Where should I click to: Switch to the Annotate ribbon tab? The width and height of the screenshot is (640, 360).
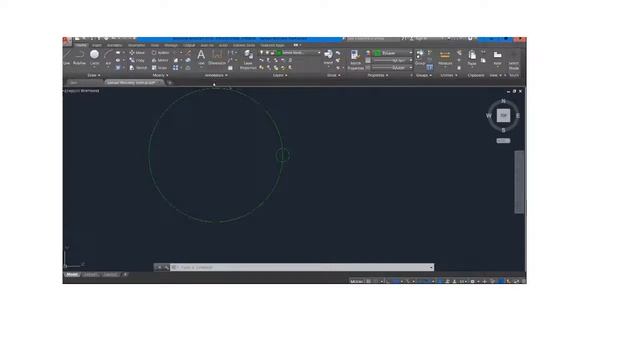pyautogui.click(x=114, y=45)
